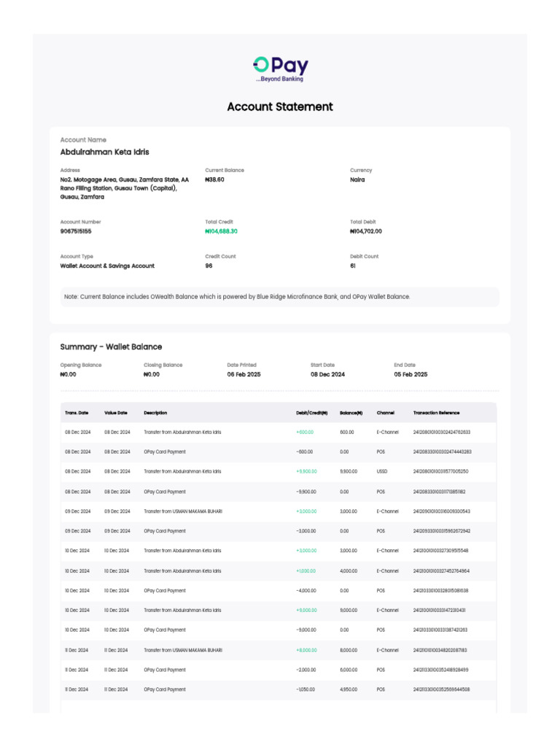Click the account number 9067515155
560x747 pixels.
point(76,231)
